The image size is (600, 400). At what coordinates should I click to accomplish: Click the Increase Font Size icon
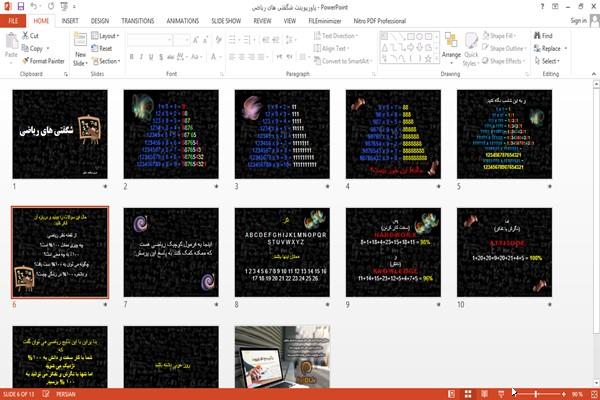pos(196,40)
